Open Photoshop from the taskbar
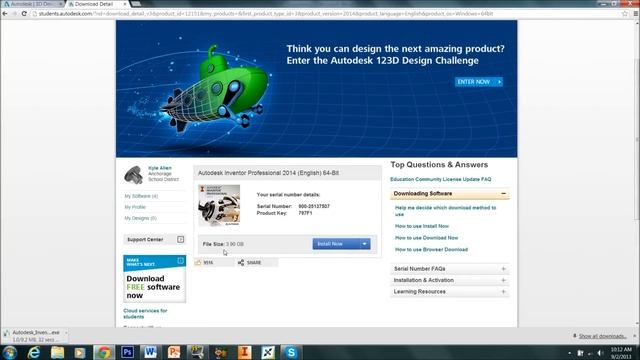Screen dimensions: 640x360 pyautogui.click(x=127, y=352)
